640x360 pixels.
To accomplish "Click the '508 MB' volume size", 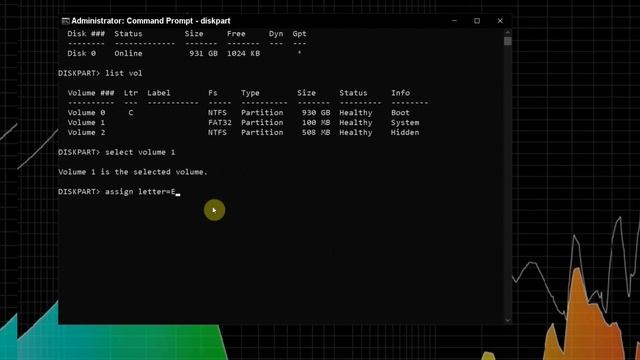I will (x=316, y=132).
